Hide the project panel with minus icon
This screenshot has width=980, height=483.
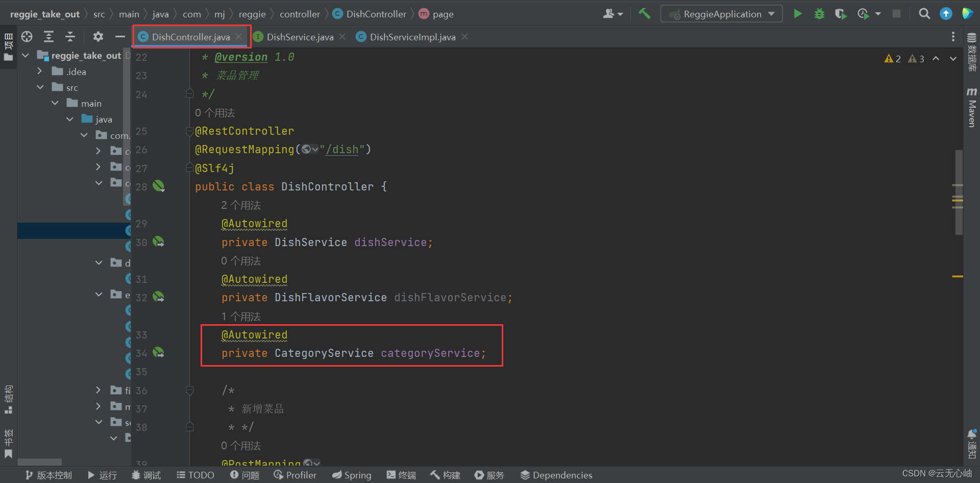click(120, 36)
